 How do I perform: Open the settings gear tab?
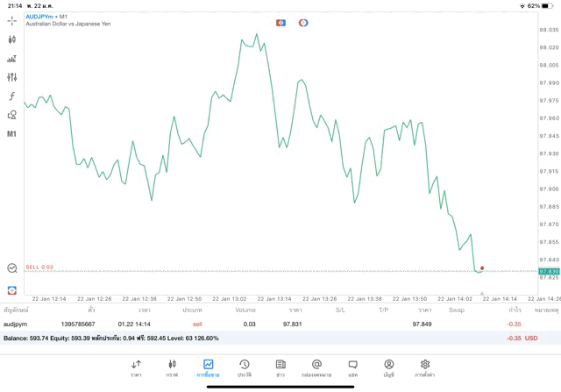click(x=425, y=367)
